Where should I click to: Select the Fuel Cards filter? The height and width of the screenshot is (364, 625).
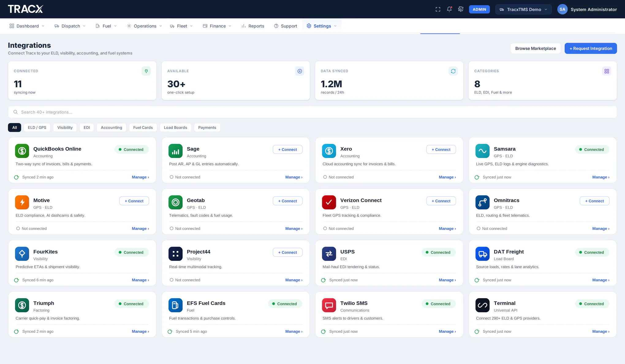click(143, 128)
